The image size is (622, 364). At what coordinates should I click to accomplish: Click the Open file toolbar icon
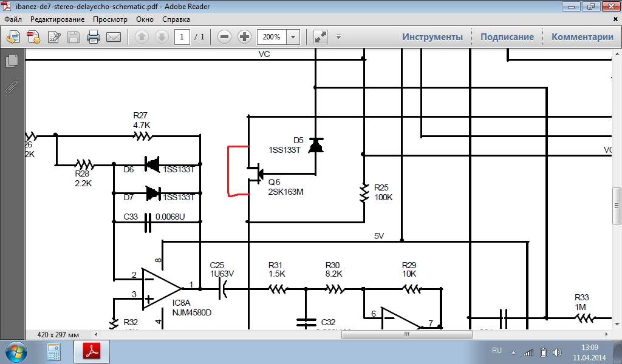(x=13, y=37)
